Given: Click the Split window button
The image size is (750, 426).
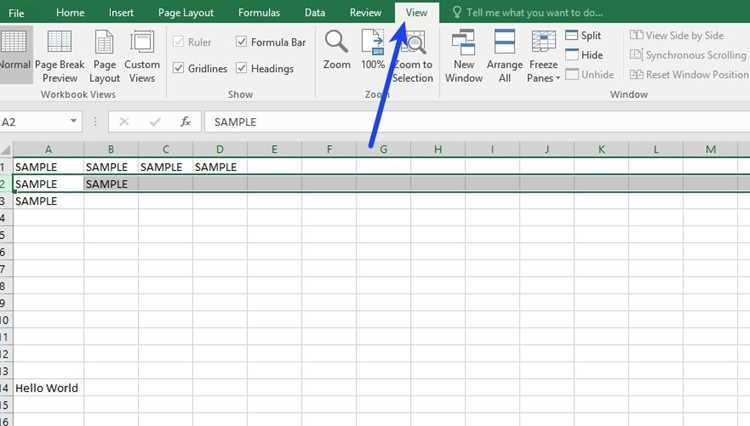Looking at the screenshot, I should [x=583, y=35].
